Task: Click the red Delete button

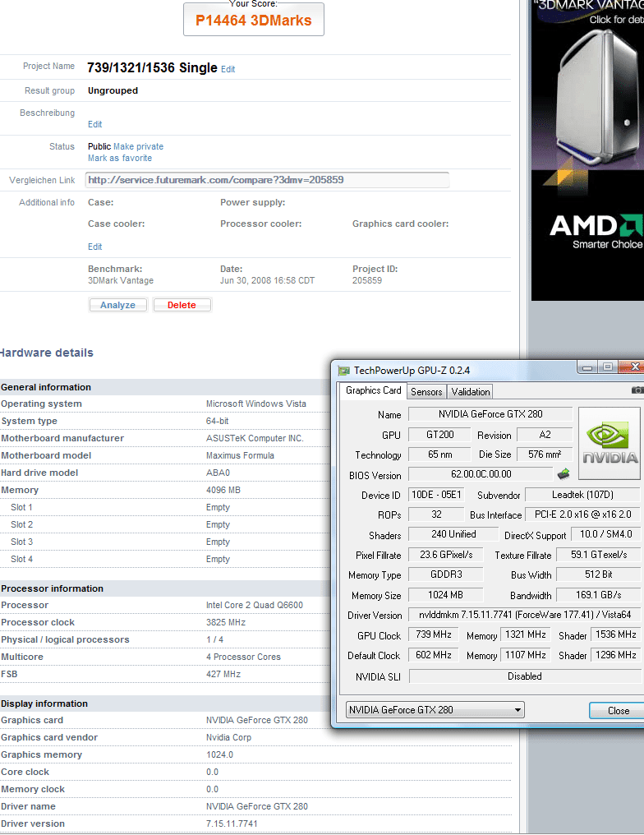Action: 182,305
